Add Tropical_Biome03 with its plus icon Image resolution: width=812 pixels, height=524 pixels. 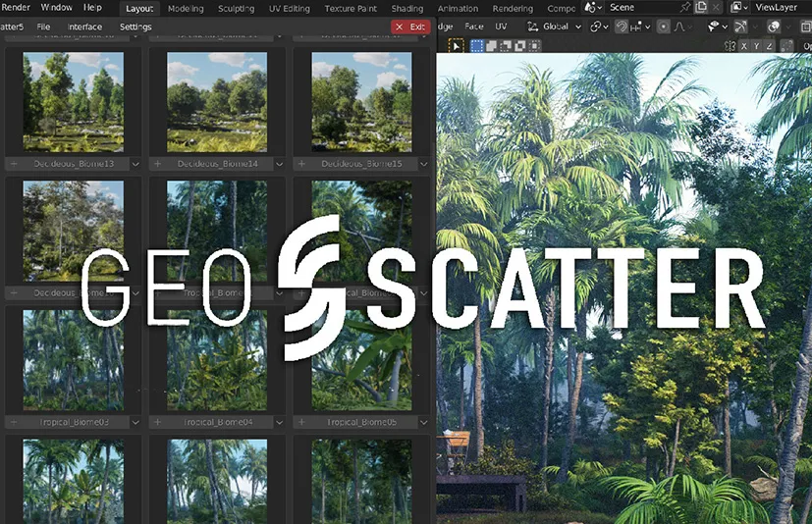pos(14,423)
